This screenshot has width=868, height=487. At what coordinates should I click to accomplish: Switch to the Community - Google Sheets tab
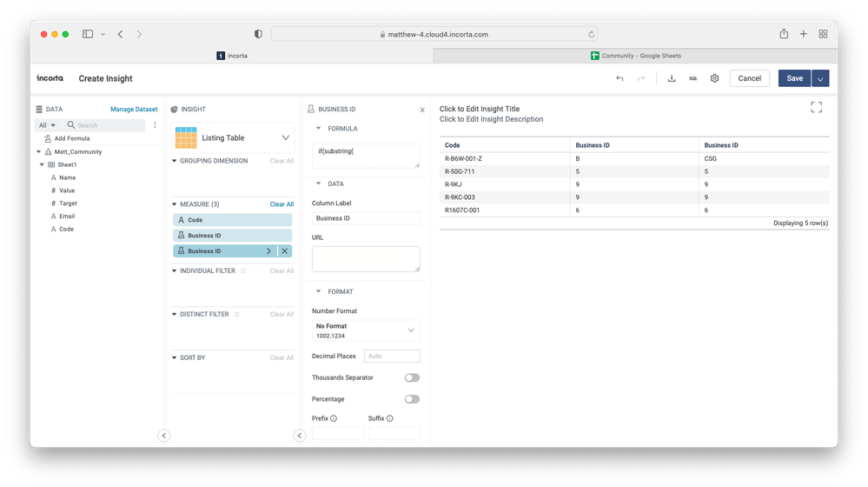635,56
